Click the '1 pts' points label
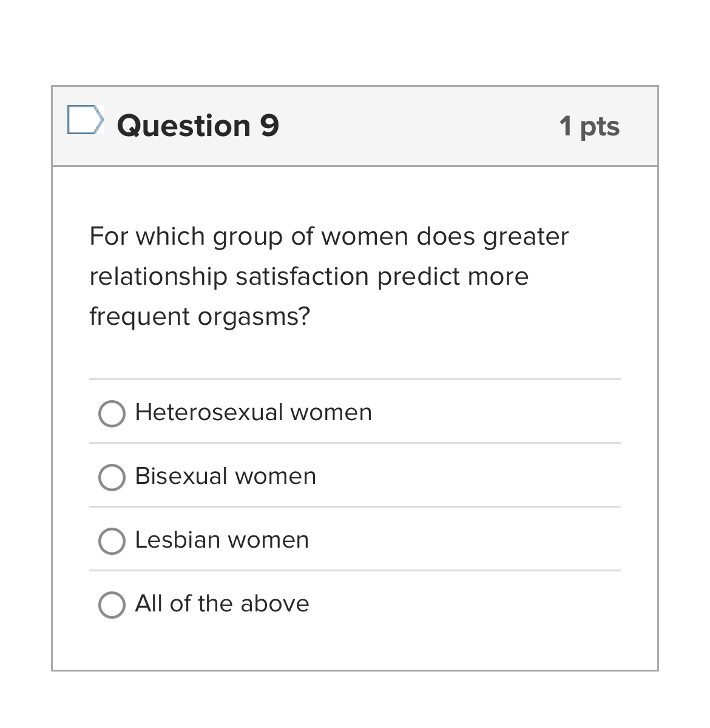Viewport: 710px width, 728px height. coord(589,126)
